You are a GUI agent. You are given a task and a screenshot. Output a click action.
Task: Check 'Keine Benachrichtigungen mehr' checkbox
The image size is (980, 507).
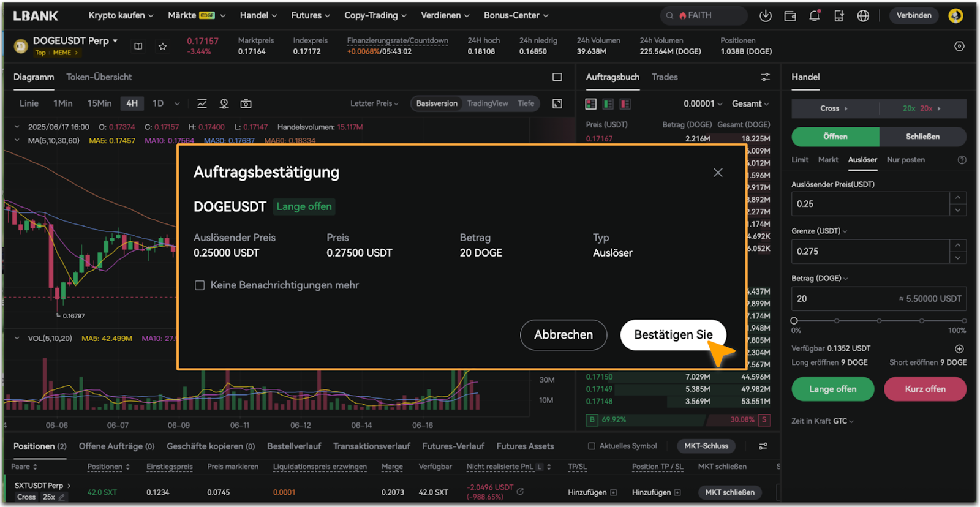[200, 285]
